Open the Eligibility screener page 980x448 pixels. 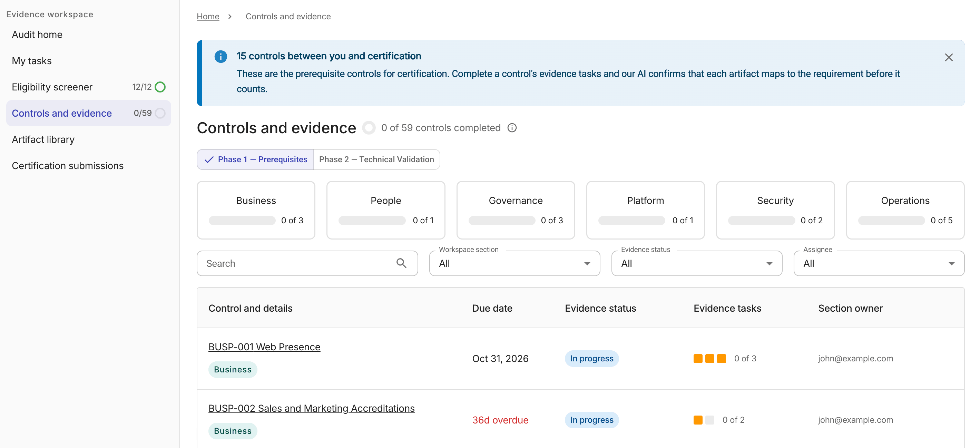coord(89,87)
